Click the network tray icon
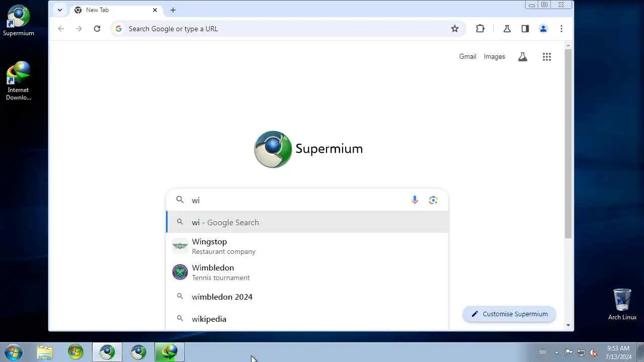 [581, 352]
